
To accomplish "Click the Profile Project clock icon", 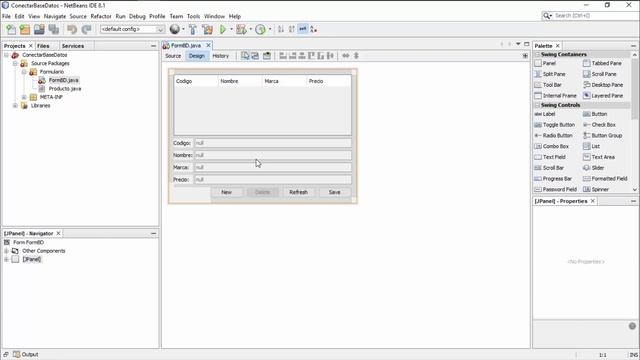I will coord(260,29).
